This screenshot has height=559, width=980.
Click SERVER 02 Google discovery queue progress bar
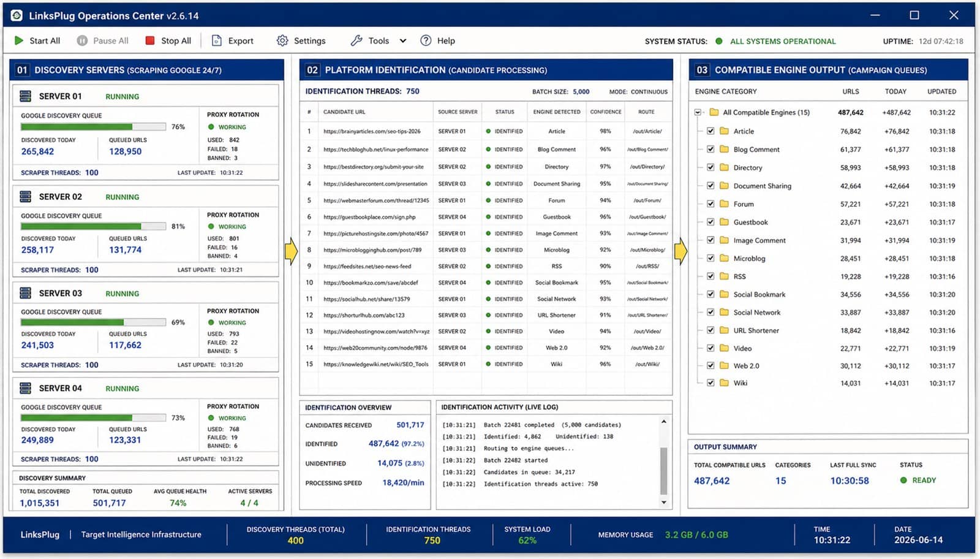[x=93, y=226]
